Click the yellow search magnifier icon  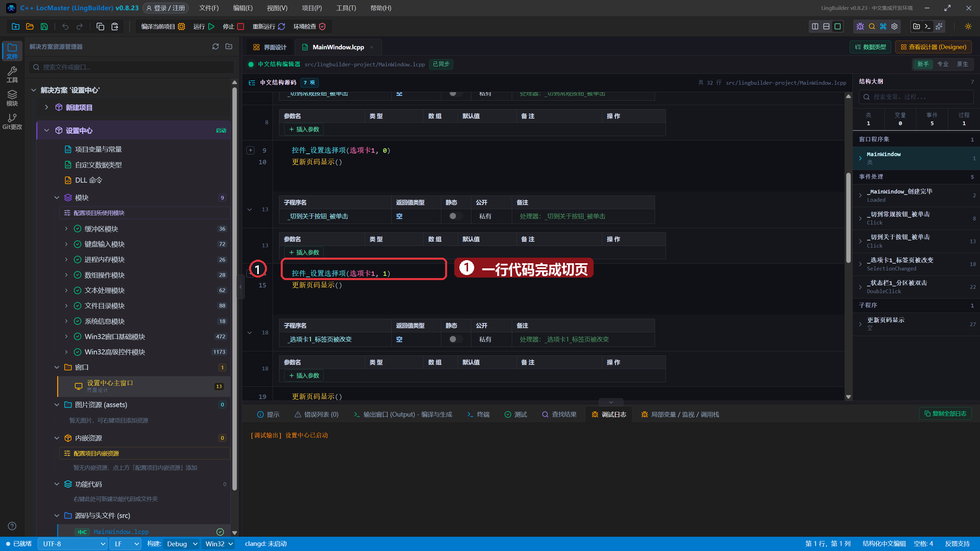[x=872, y=27]
